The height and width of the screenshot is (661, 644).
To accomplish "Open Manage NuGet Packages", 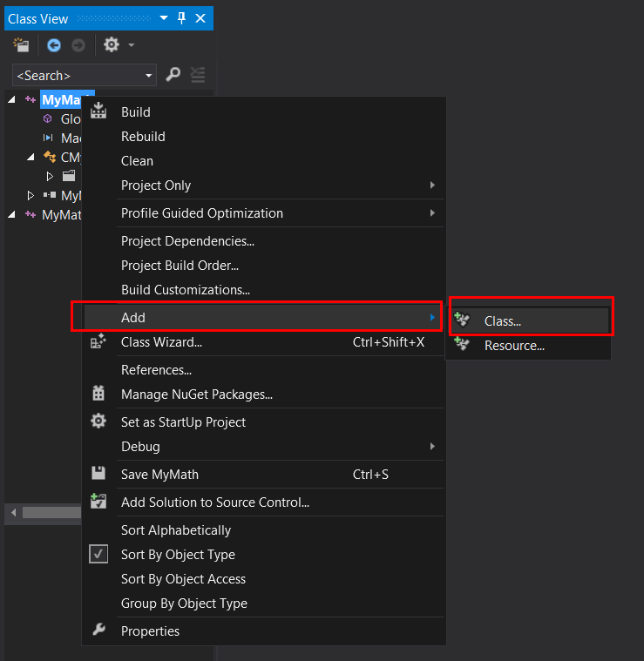I will [263, 395].
